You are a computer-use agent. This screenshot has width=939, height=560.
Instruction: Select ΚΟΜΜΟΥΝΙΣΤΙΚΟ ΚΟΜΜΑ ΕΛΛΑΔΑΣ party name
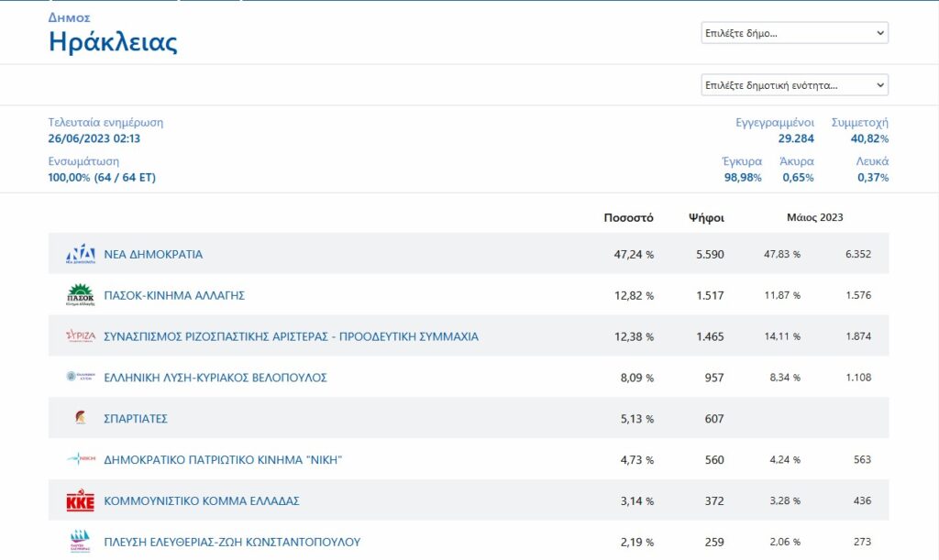coord(202,501)
